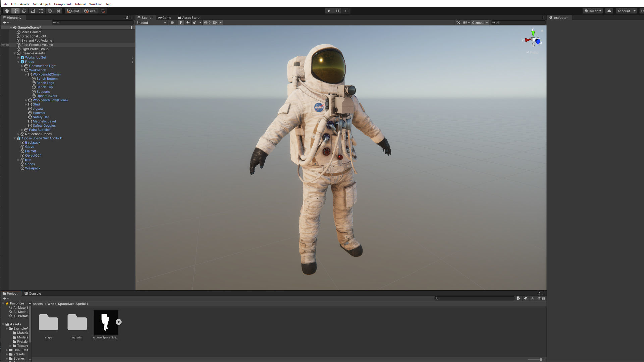
Task: Open the GameObject menu
Action: pyautogui.click(x=41, y=4)
